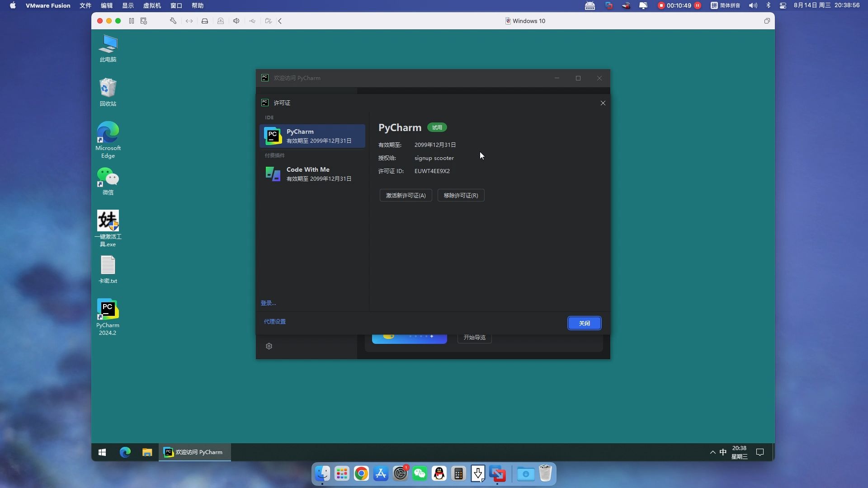The height and width of the screenshot is (488, 868).
Task: Click VMware USB device toolbar icon
Action: click(252, 21)
